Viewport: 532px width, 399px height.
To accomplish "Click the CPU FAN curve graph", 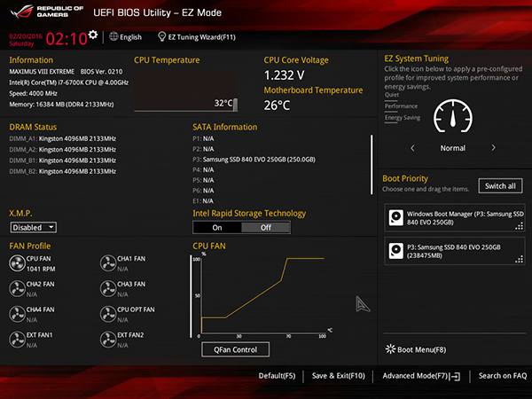I will click(263, 295).
